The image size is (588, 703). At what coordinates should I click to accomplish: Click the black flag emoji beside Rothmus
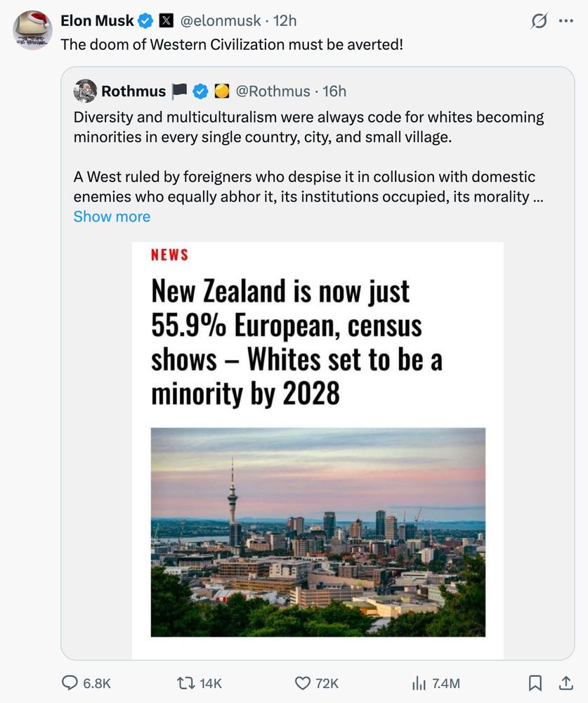pyautogui.click(x=179, y=91)
